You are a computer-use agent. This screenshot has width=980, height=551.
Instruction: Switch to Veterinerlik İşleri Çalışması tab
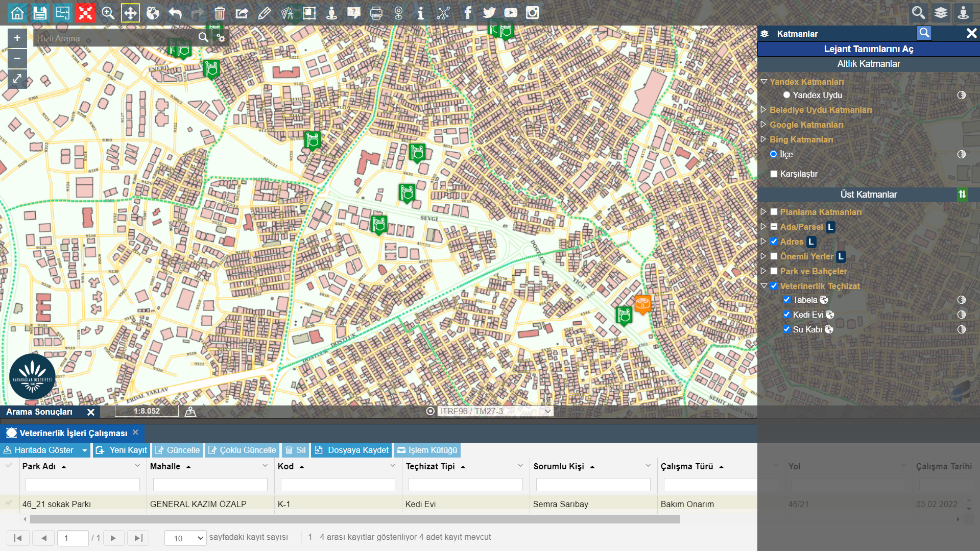(x=73, y=433)
